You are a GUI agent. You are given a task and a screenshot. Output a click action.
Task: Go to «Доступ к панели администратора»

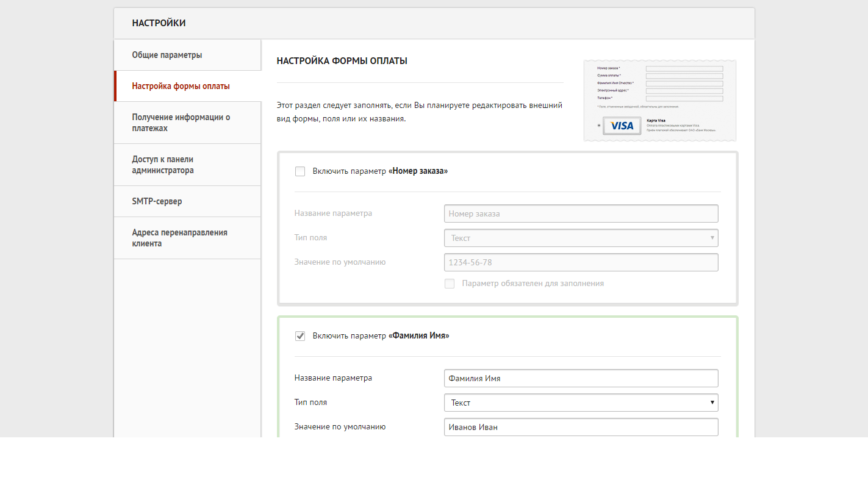[x=163, y=165]
